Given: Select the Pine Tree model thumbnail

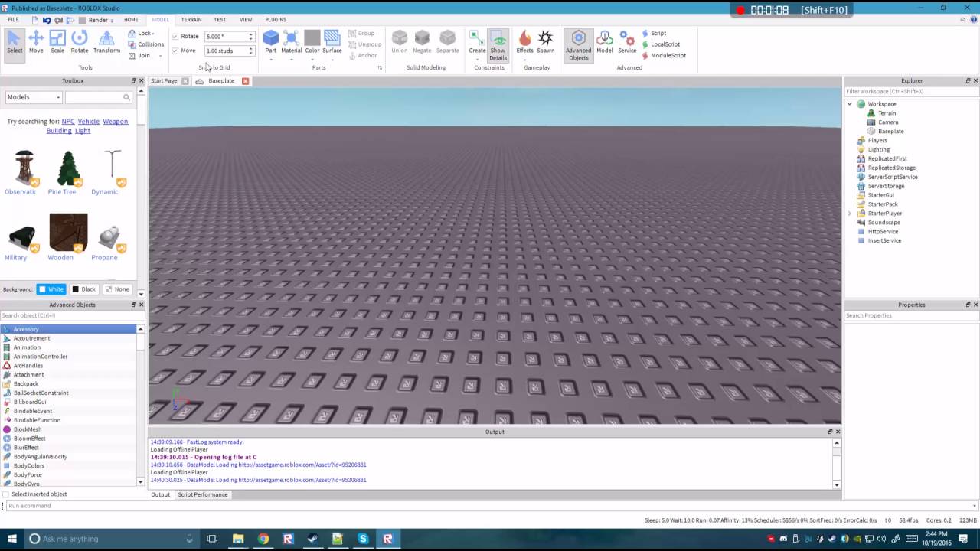Looking at the screenshot, I should pos(68,168).
